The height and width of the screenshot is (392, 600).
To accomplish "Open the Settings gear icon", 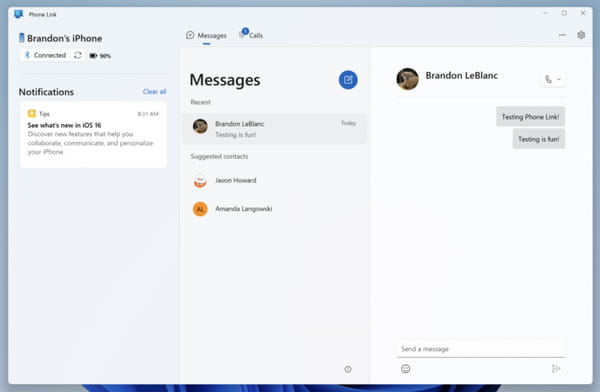I will tap(581, 35).
